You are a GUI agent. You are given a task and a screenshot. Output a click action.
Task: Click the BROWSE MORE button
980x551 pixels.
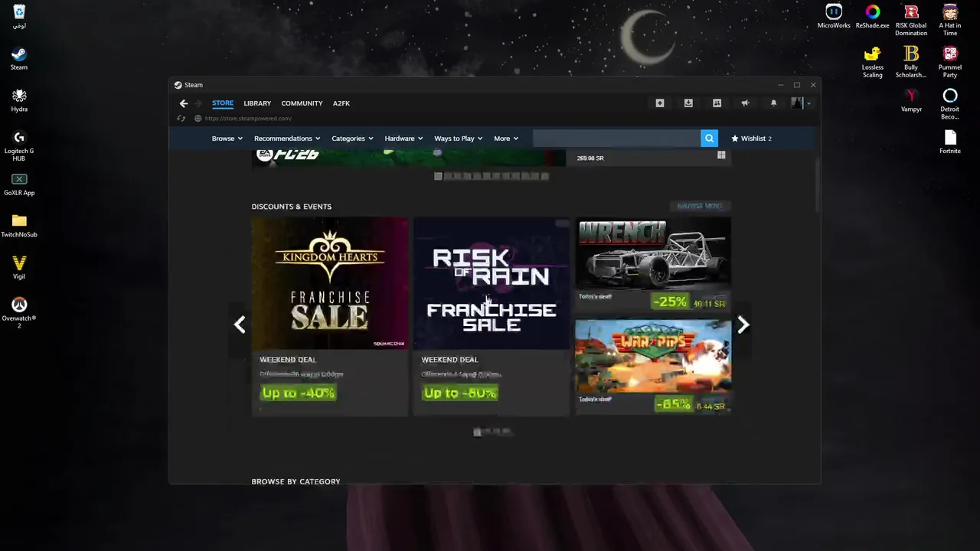[x=700, y=206]
